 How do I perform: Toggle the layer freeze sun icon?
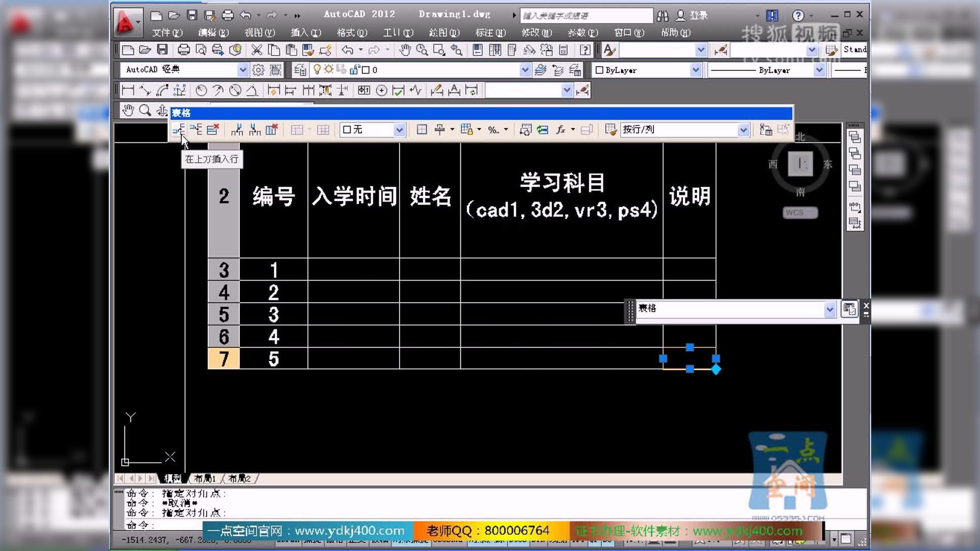[330, 69]
